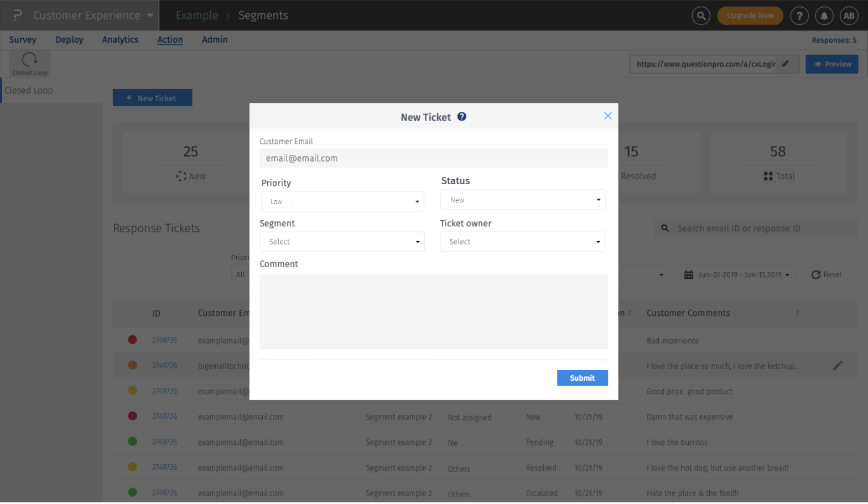The width and height of the screenshot is (868, 504).
Task: Click the 'Escalated' status cell
Action: [542, 493]
